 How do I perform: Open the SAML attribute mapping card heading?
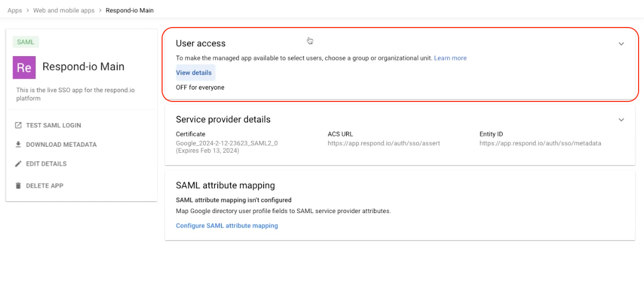click(225, 186)
